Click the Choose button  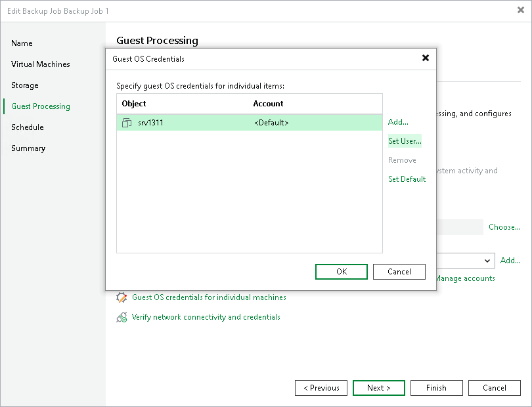click(504, 227)
